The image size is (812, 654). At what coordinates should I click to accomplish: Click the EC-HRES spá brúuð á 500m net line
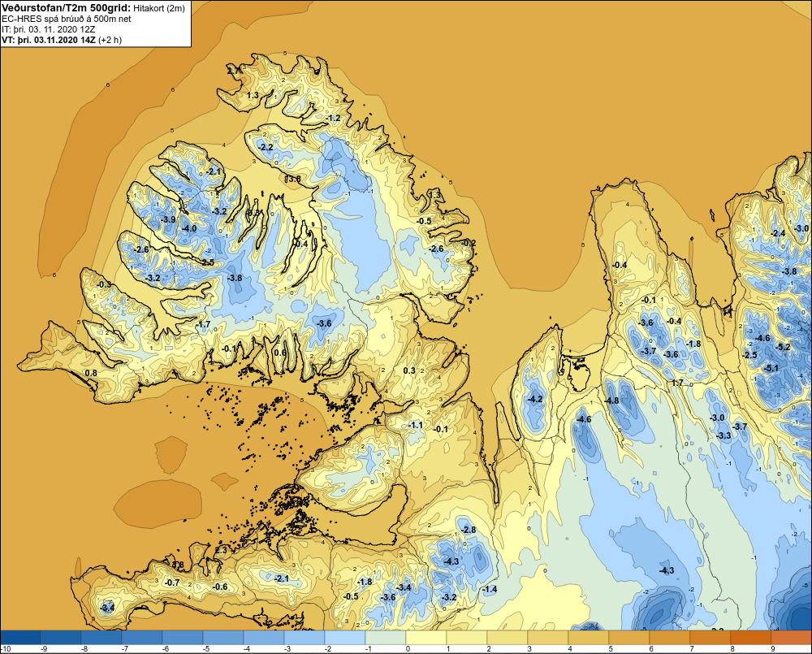(x=67, y=19)
